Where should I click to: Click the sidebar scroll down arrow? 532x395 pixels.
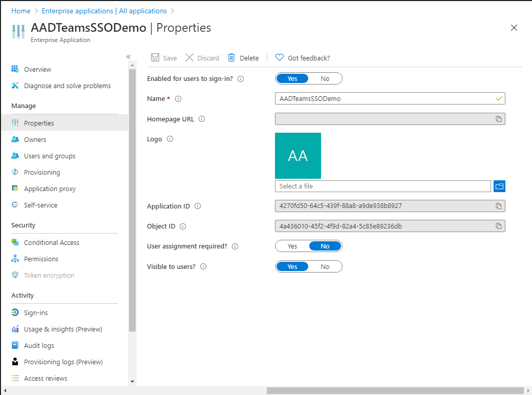[132, 382]
